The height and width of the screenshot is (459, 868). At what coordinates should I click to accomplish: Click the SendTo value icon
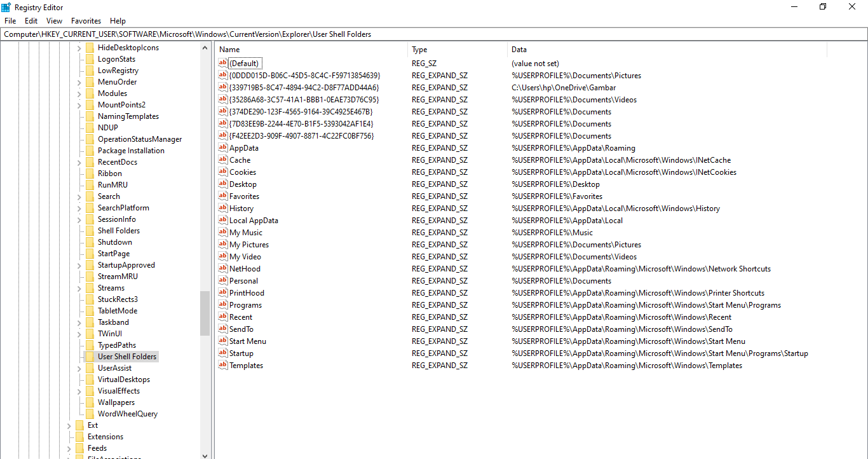[x=223, y=329]
